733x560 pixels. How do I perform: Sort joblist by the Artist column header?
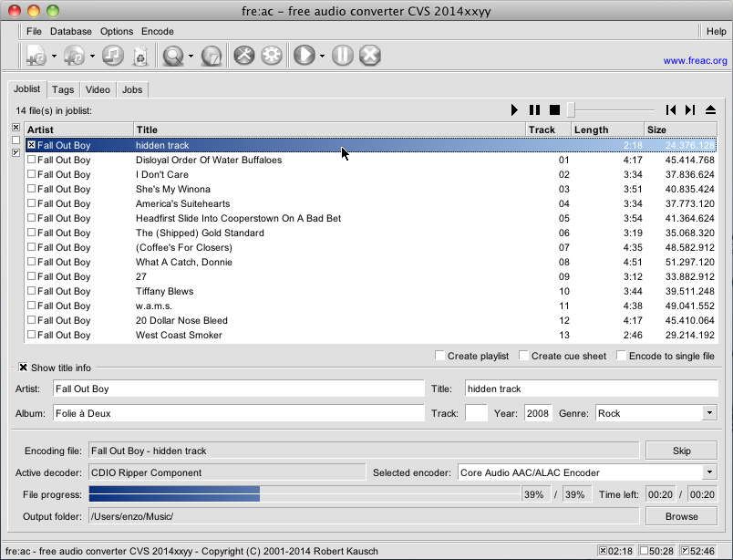tap(79, 130)
